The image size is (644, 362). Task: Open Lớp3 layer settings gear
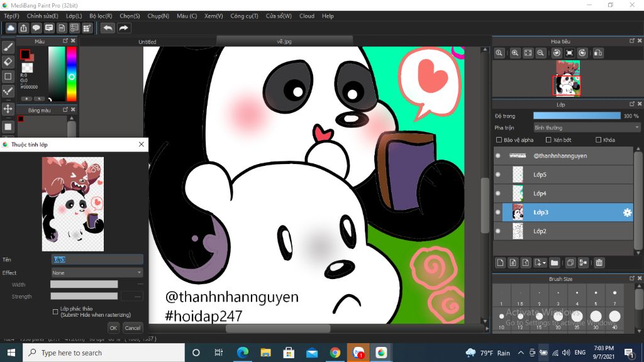[627, 212]
